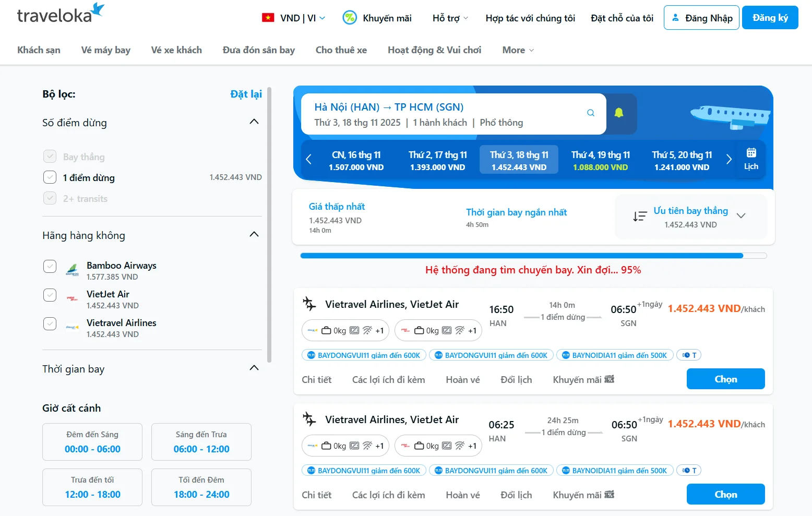
Task: Select the 06:00 - 12:00 departure time slot
Action: [201, 442]
